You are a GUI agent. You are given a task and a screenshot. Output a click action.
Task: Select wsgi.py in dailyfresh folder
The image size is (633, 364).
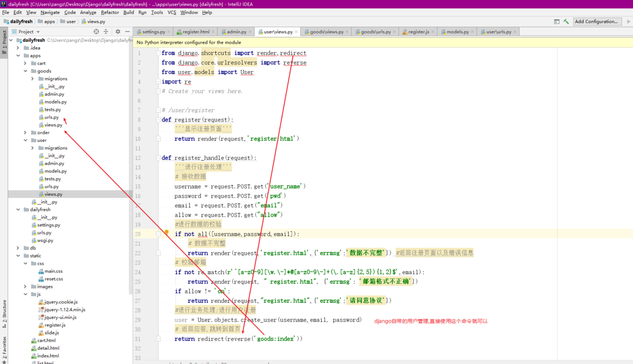click(x=42, y=240)
